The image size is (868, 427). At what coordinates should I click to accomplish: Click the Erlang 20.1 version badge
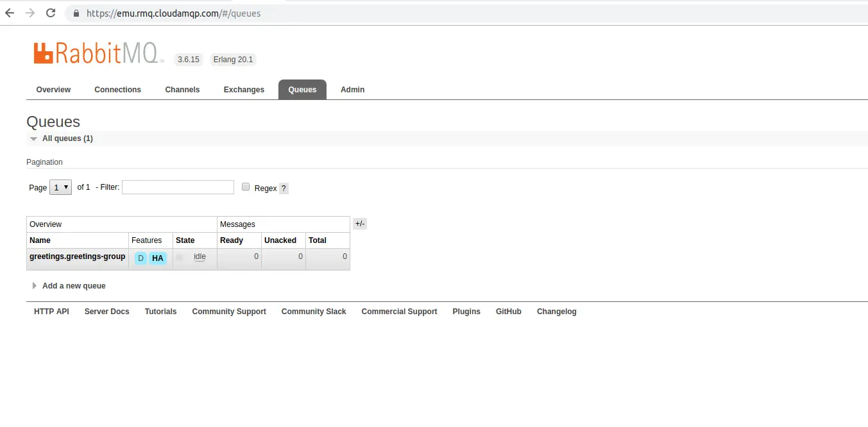pos(234,60)
